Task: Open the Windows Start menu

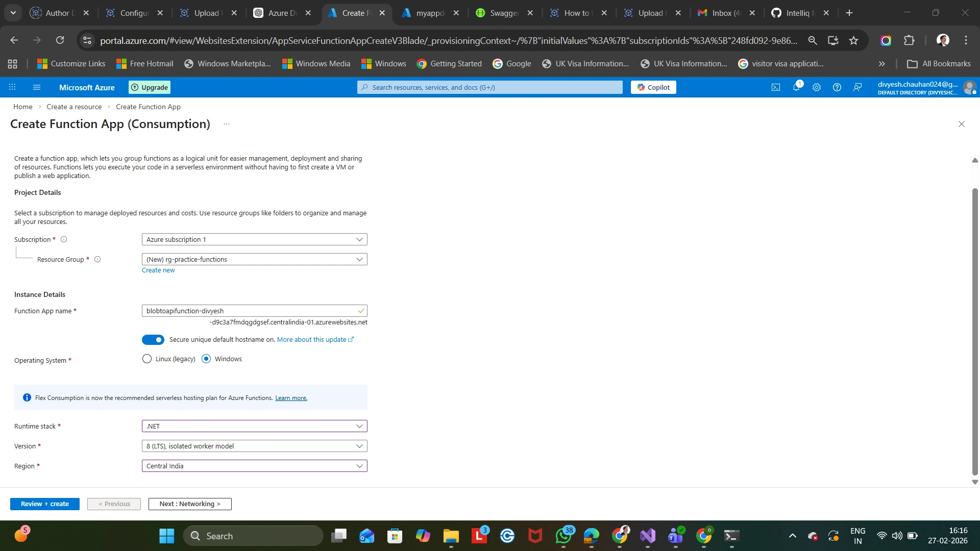Action: click(x=167, y=536)
